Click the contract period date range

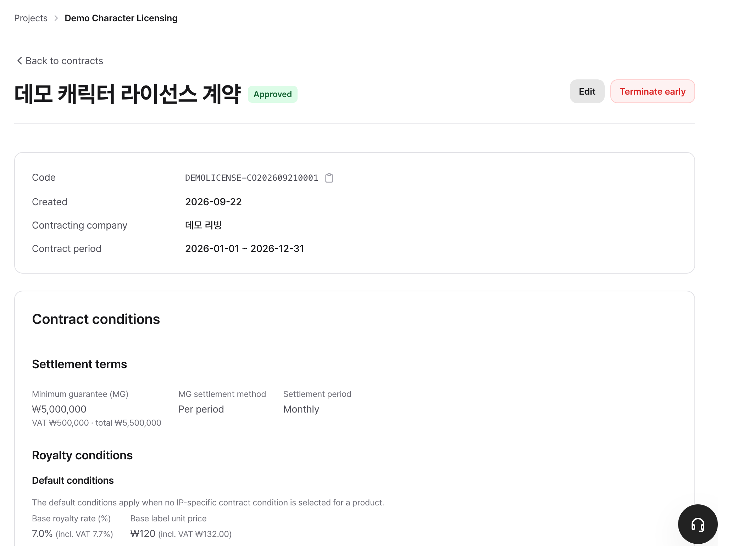click(244, 248)
